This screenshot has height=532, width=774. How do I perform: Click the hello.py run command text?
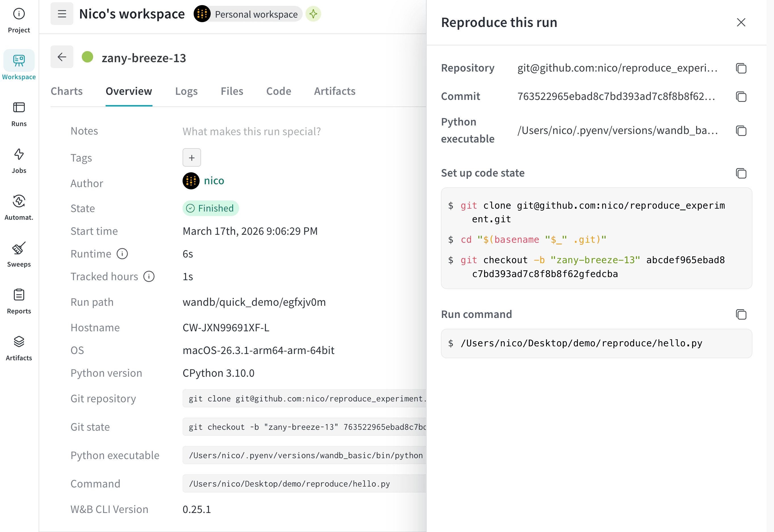point(581,343)
